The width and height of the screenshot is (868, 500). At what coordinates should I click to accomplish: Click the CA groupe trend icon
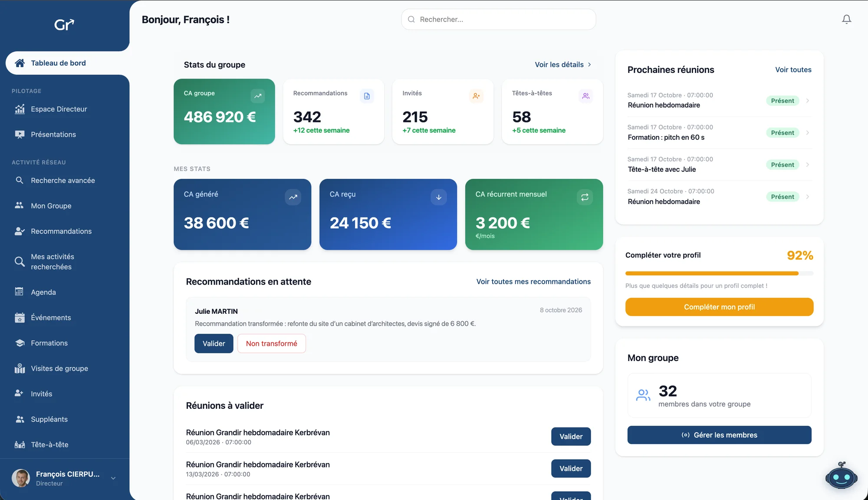[258, 96]
